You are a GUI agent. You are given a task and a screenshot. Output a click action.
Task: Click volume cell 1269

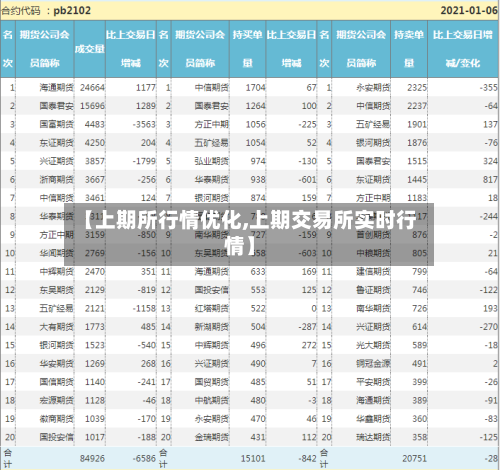(x=95, y=363)
